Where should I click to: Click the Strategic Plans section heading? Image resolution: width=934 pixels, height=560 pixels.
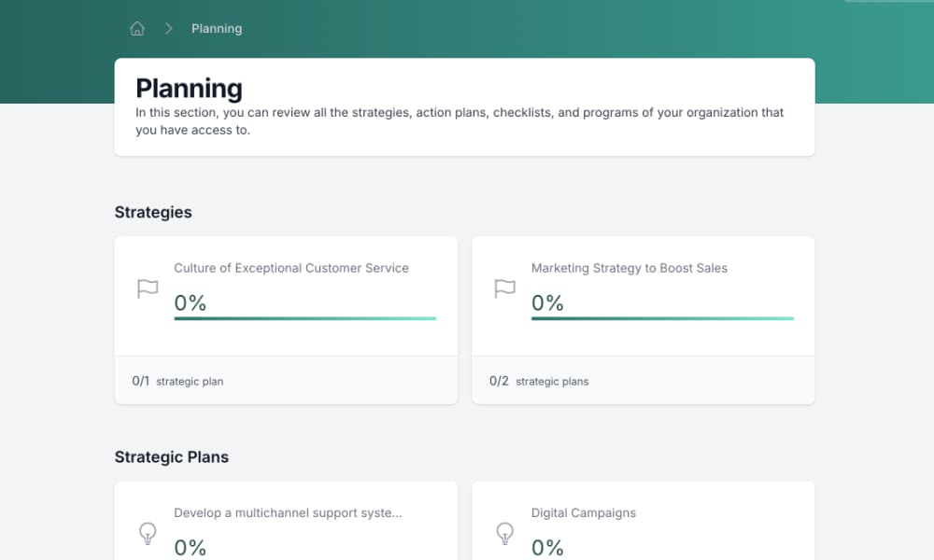pyautogui.click(x=172, y=457)
